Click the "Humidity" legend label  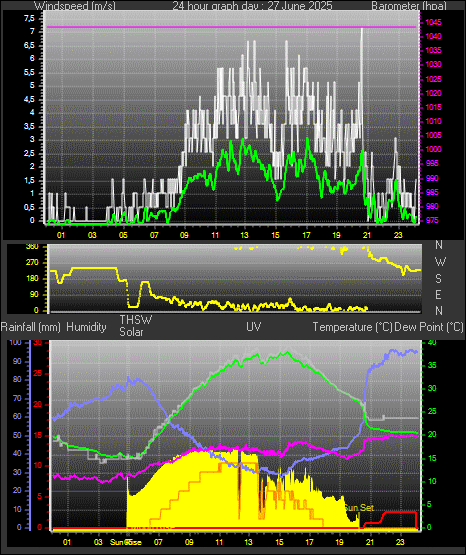point(86,327)
